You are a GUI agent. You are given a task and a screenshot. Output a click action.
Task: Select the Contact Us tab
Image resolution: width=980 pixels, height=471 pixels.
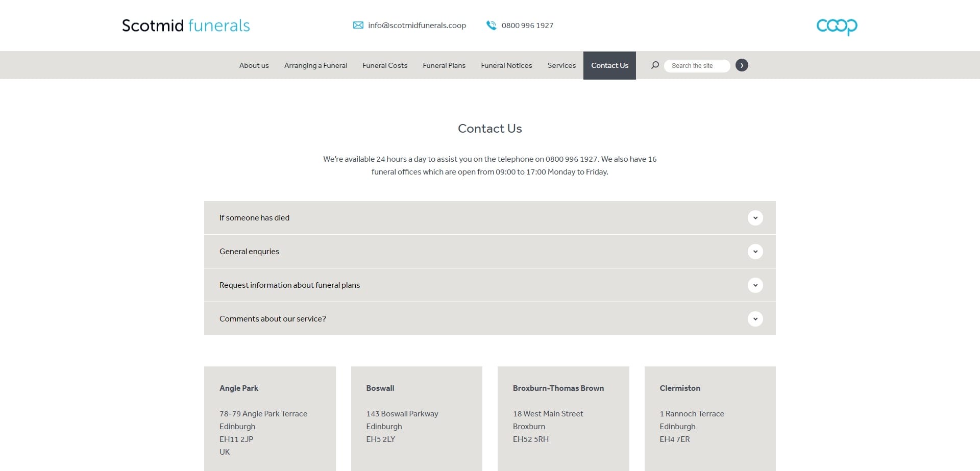click(609, 65)
